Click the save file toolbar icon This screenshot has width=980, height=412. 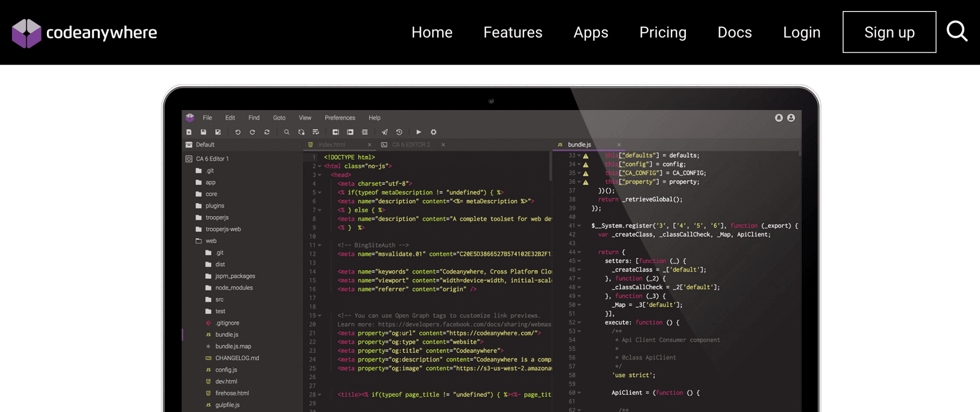[203, 132]
